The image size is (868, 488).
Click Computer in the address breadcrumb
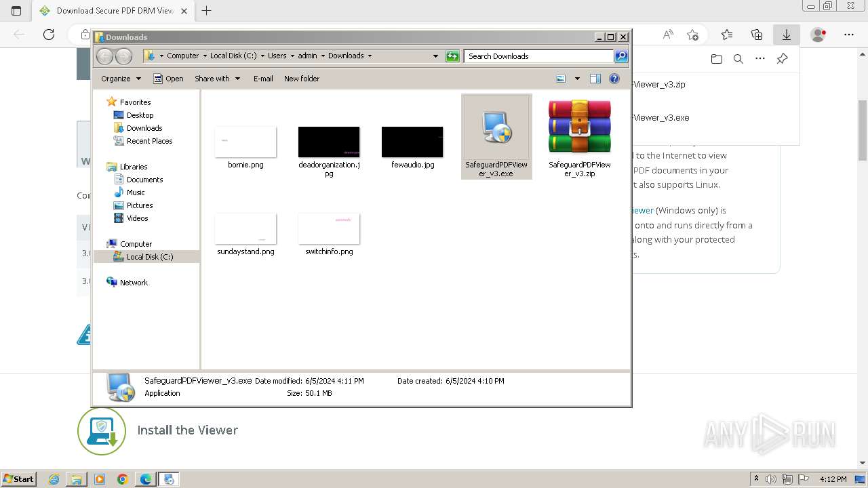pyautogui.click(x=182, y=56)
